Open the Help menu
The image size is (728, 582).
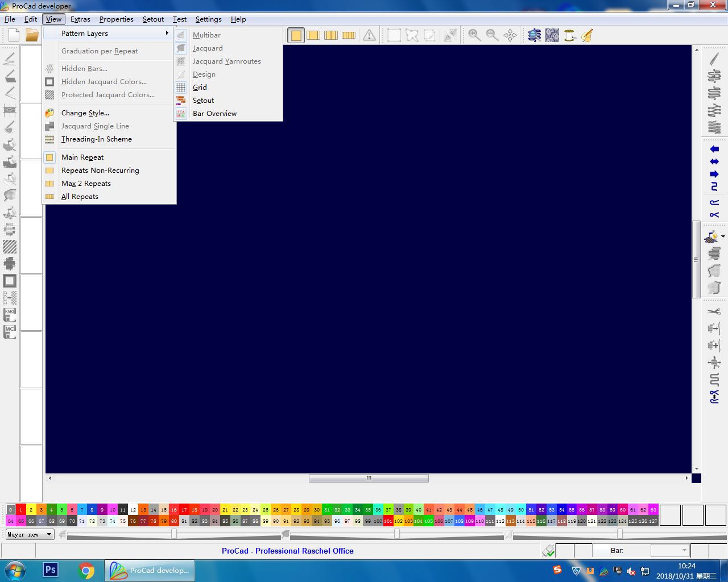click(x=238, y=19)
